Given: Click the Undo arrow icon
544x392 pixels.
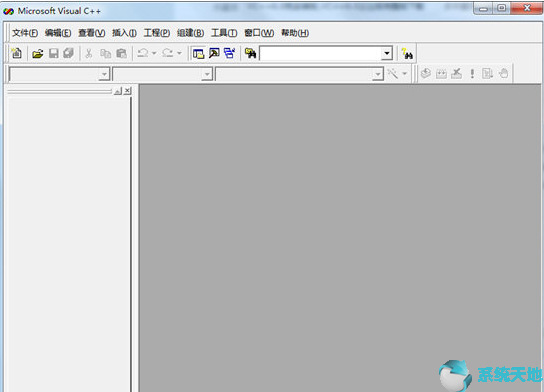Looking at the screenshot, I should (x=143, y=53).
